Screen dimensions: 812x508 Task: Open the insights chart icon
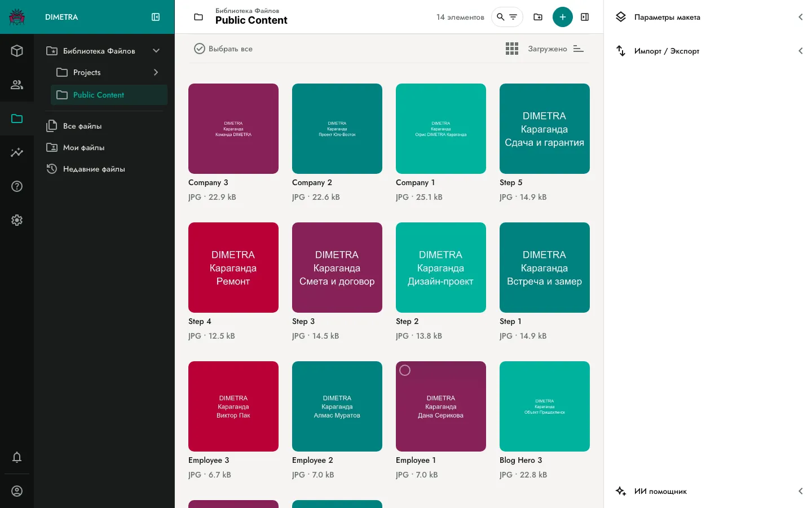(17, 152)
